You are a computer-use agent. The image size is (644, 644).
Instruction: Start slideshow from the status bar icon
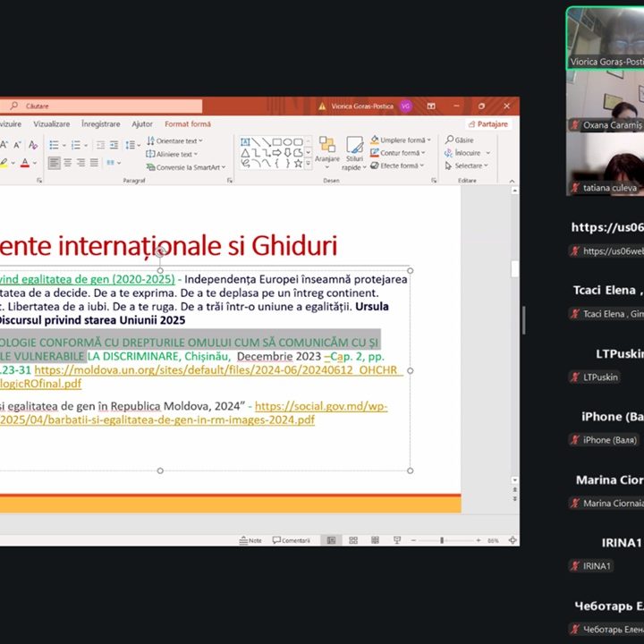tap(396, 540)
